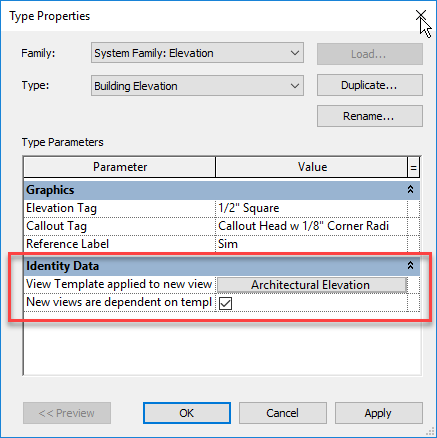
Task: Click the Rename button
Action: tap(370, 116)
